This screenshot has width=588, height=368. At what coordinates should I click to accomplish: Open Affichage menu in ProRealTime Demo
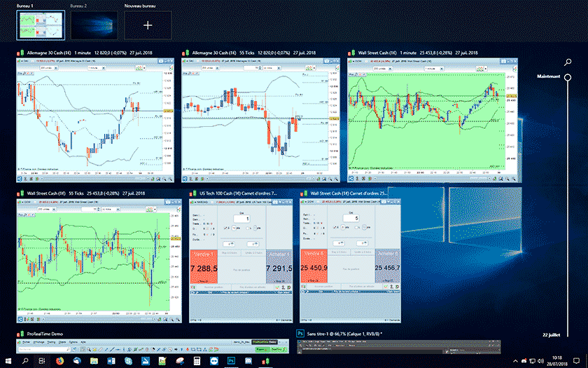39,342
